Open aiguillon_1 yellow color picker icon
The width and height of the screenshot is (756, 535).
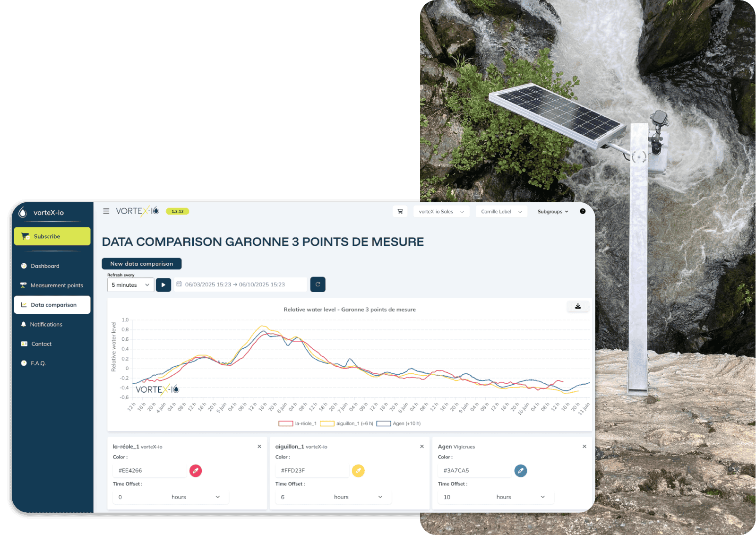click(358, 471)
